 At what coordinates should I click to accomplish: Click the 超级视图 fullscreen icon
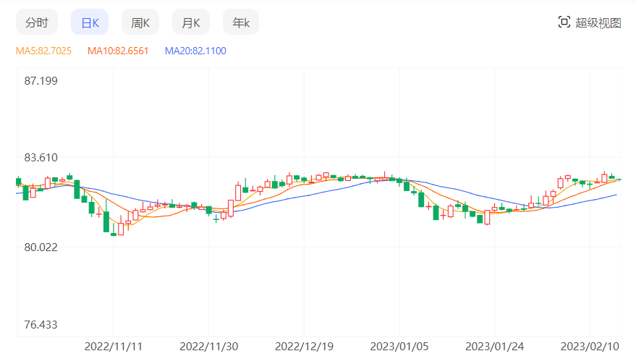point(564,22)
